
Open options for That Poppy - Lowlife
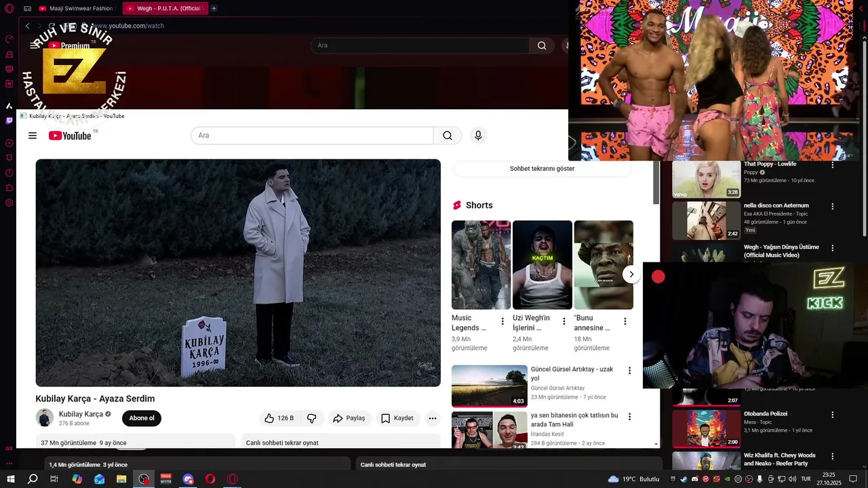[833, 165]
